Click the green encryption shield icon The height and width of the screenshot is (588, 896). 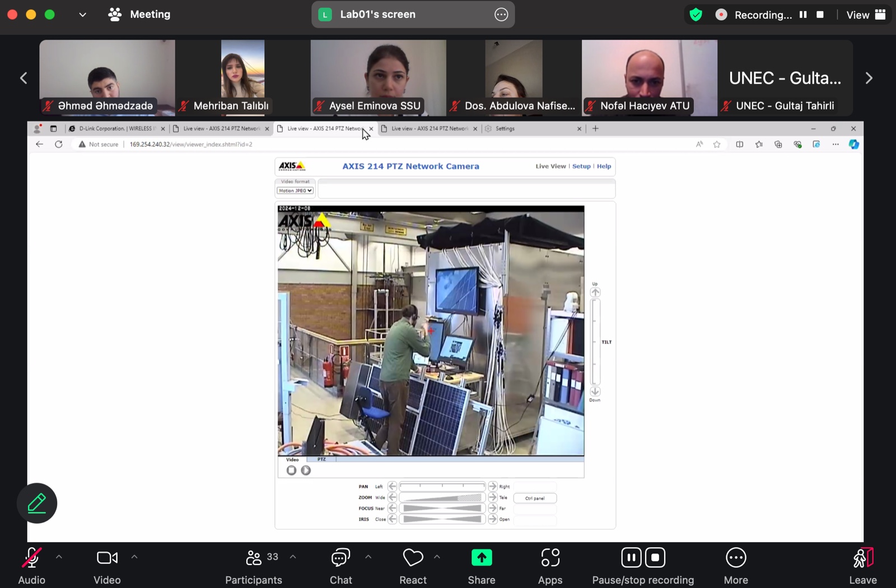696,15
